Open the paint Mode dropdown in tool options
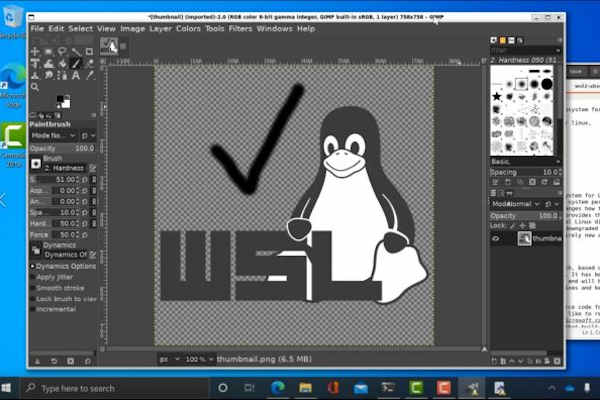The height and width of the screenshot is (400, 600). 53,136
